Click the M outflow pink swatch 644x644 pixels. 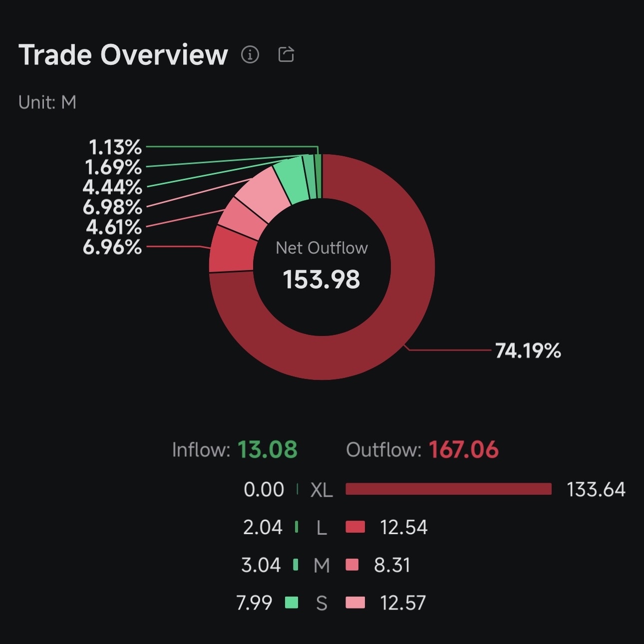coord(352,565)
